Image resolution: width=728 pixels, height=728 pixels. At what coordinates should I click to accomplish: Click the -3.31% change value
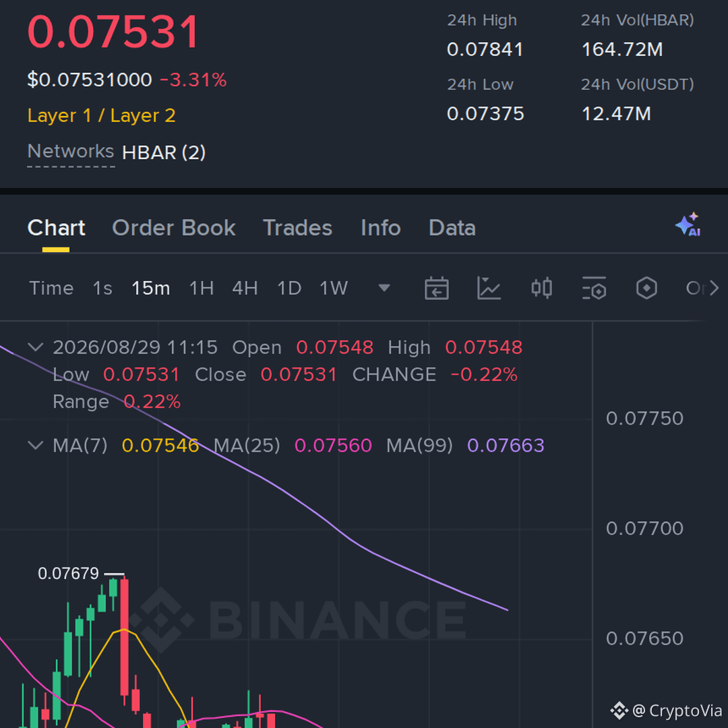click(193, 80)
